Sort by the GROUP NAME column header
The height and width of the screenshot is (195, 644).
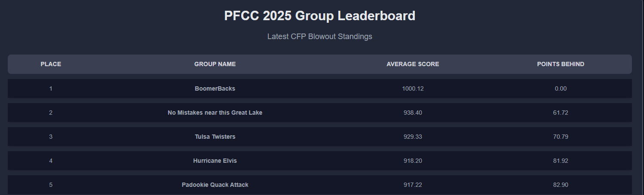pyautogui.click(x=215, y=64)
